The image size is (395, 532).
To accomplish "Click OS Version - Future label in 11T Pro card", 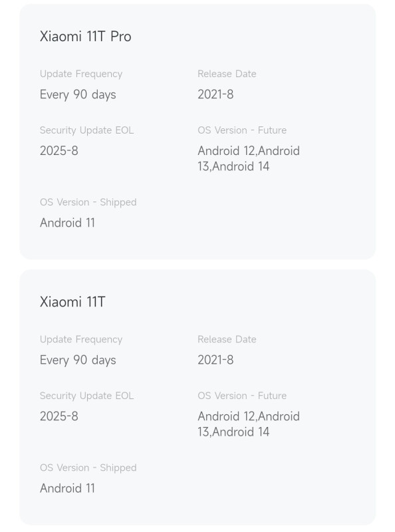I will [x=242, y=130].
